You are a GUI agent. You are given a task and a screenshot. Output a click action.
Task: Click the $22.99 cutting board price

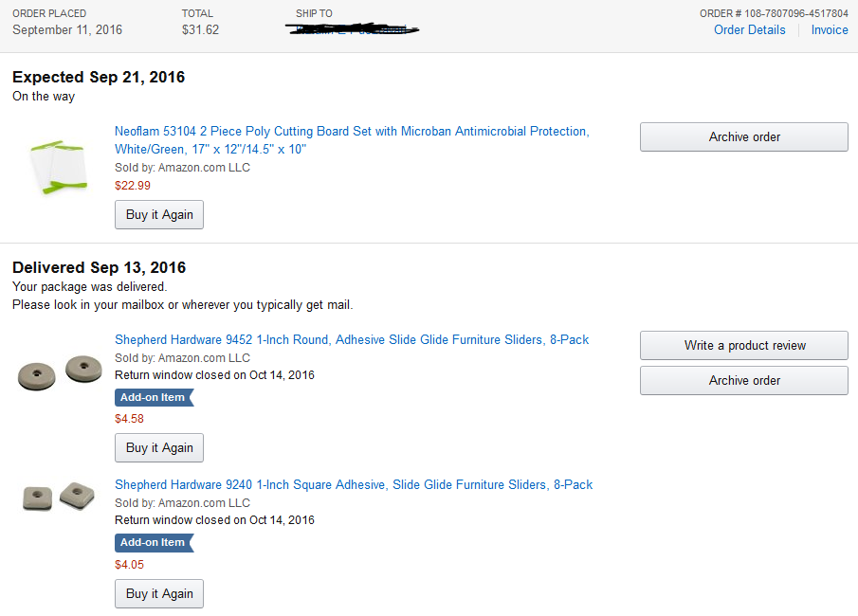coord(133,186)
